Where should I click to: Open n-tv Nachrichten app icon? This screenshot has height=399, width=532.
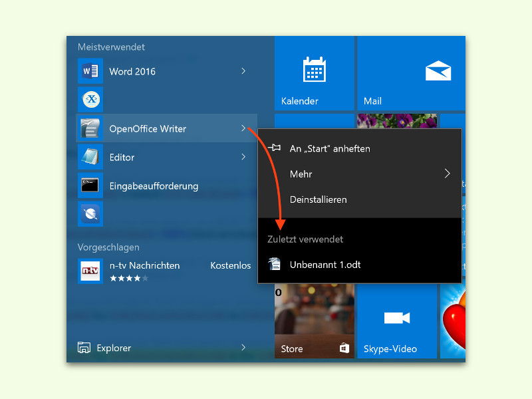(x=90, y=271)
